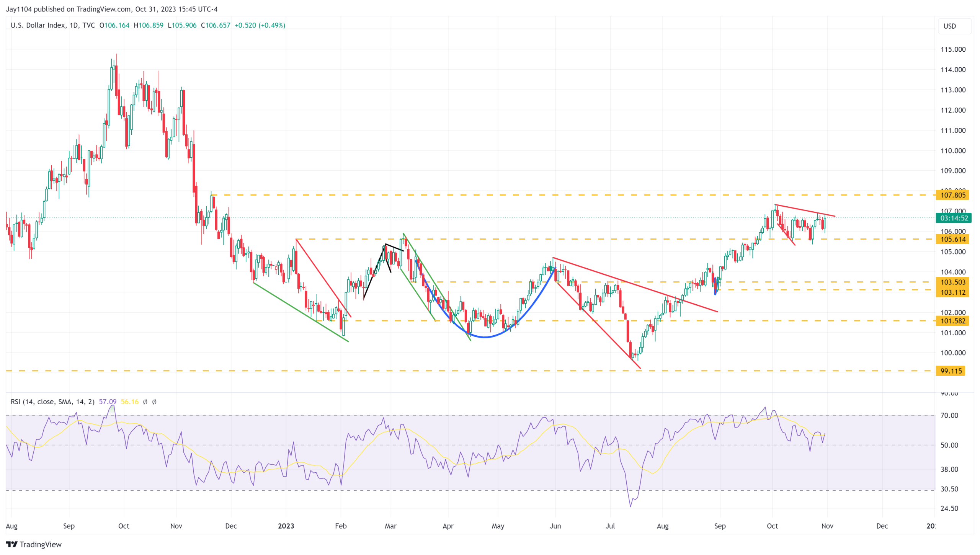Click the 107.805 price level label
The image size is (980, 555).
953,195
